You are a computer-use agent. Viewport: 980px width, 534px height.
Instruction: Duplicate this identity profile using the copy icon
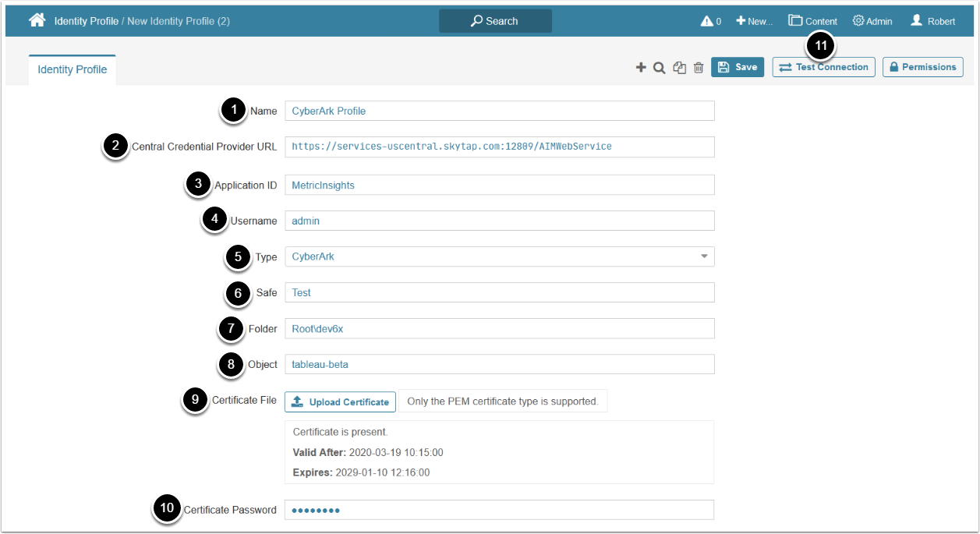[679, 68]
